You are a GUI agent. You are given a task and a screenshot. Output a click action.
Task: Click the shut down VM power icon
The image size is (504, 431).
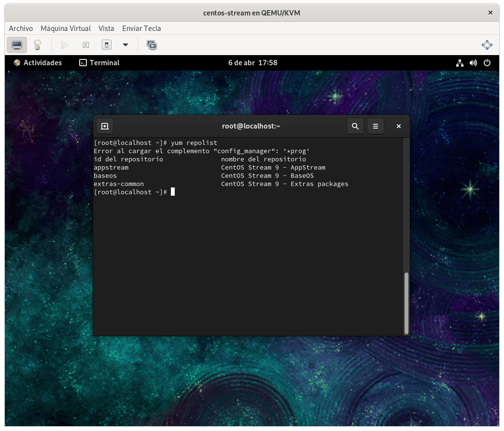click(107, 45)
